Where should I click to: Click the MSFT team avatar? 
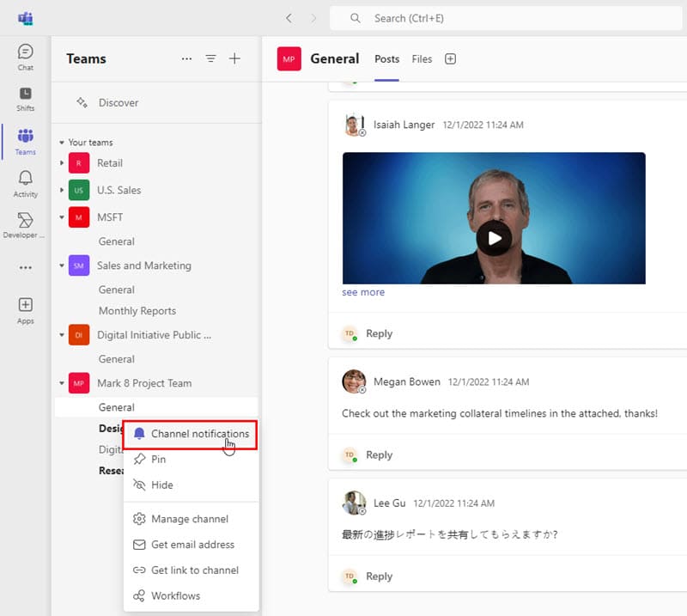click(x=79, y=217)
